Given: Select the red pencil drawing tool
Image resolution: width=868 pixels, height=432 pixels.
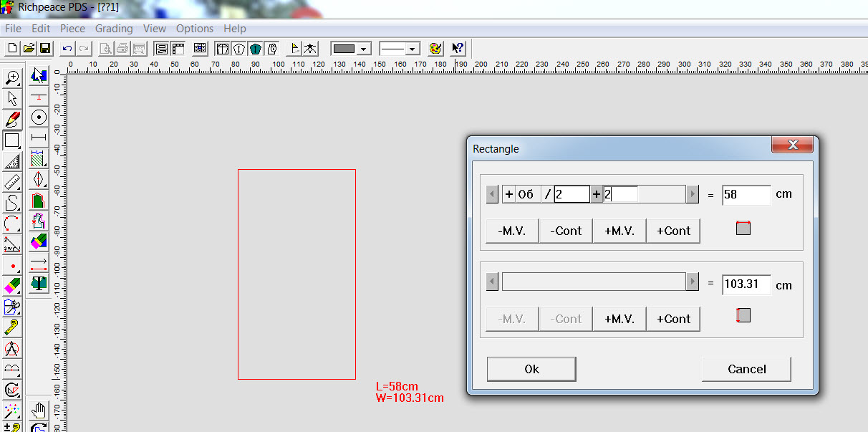Looking at the screenshot, I should (x=12, y=119).
